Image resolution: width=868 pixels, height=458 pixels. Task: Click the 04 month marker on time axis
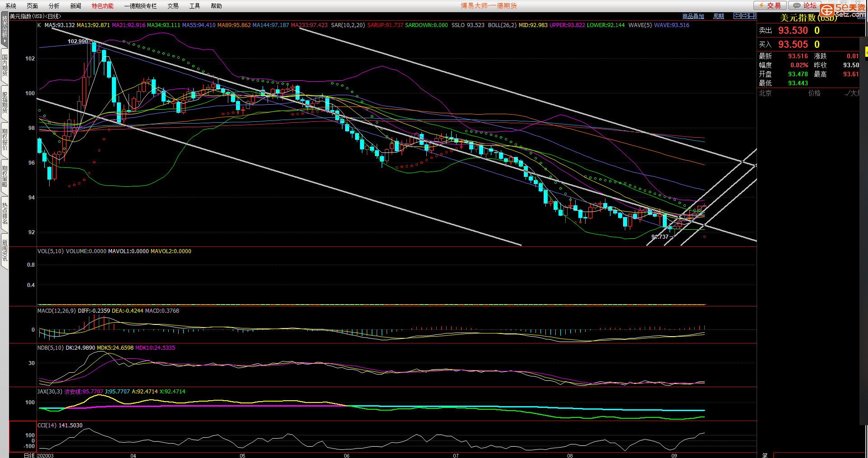coord(133,455)
